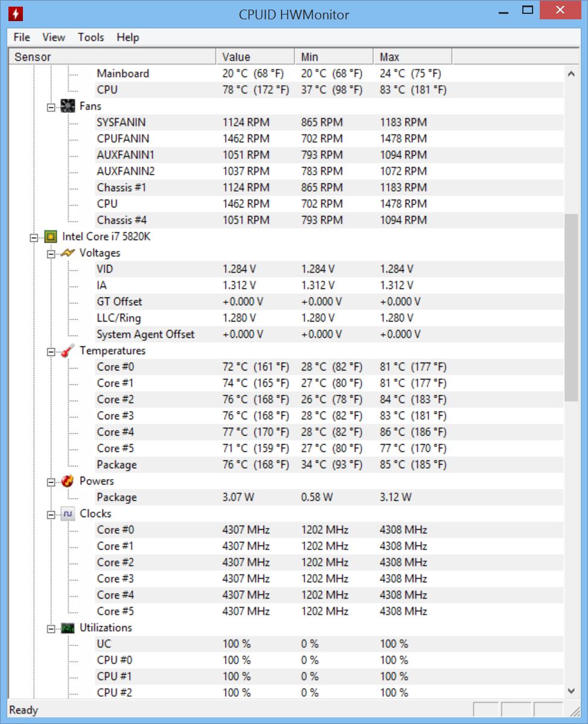This screenshot has height=724, width=588.
Task: Click the 3.12 W maximum power value
Action: [396, 497]
